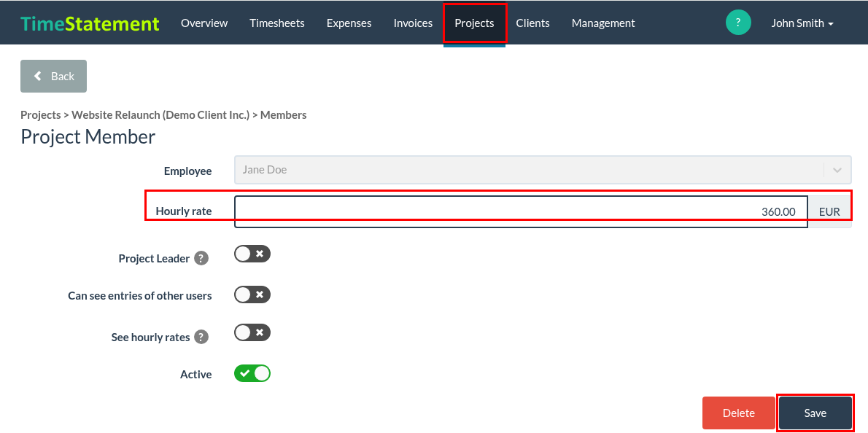This screenshot has width=868, height=433.
Task: Focus the Hourly rate input field
Action: coord(521,211)
